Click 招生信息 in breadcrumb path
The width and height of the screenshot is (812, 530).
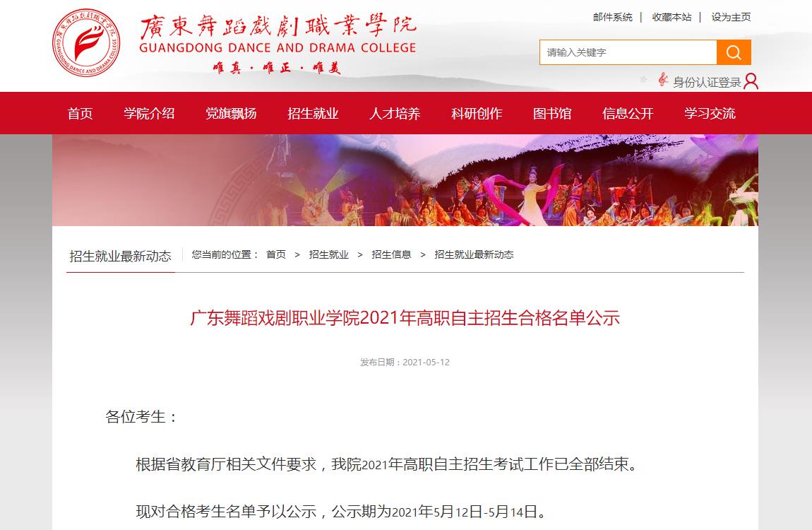391,254
